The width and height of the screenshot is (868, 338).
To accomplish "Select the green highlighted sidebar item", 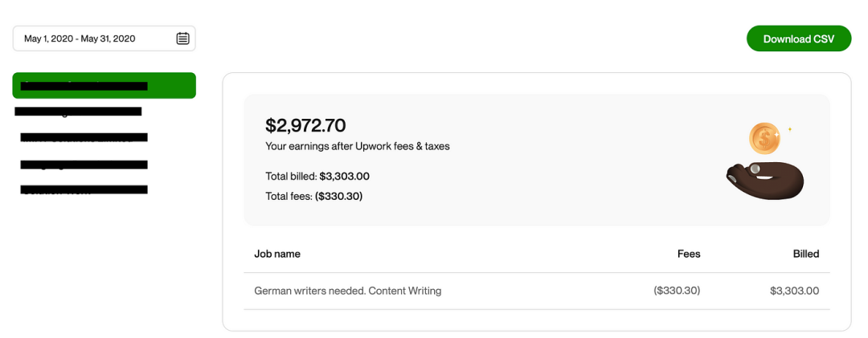I will click(104, 86).
